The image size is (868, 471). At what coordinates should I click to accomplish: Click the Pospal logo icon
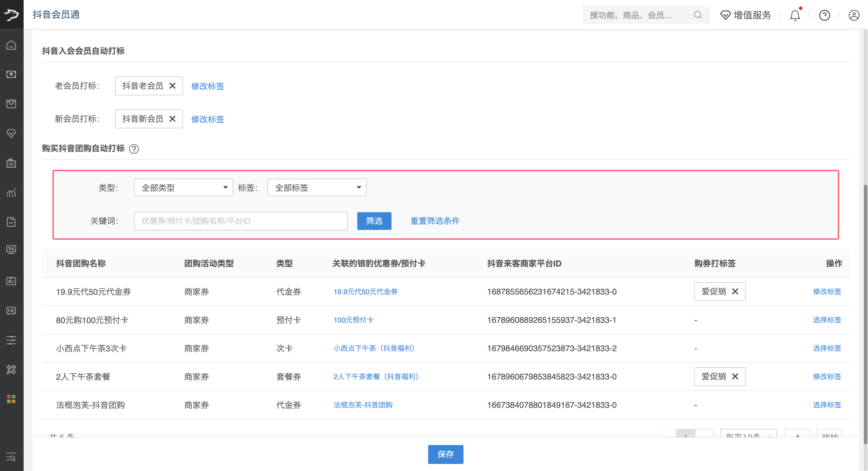click(12, 14)
